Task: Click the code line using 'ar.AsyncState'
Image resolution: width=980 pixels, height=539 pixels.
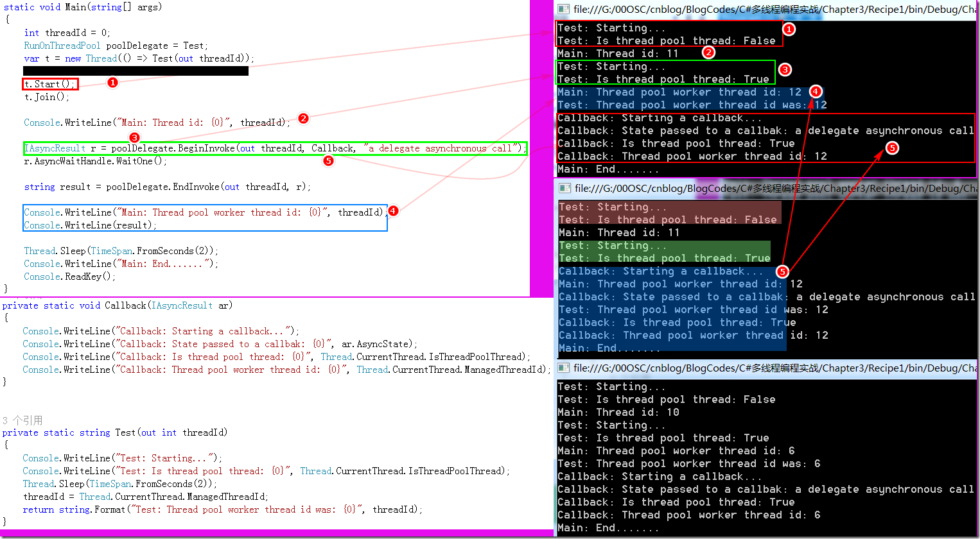Action: pyautogui.click(x=220, y=344)
